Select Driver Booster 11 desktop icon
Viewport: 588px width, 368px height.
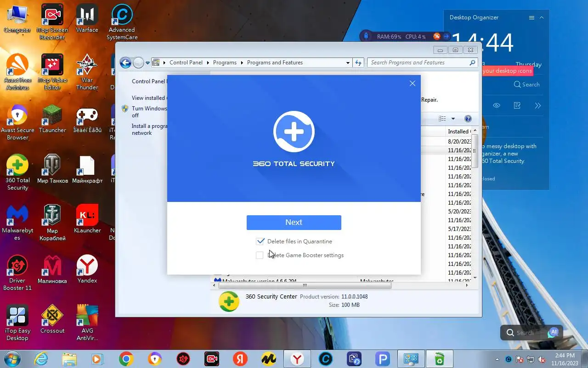17,272
